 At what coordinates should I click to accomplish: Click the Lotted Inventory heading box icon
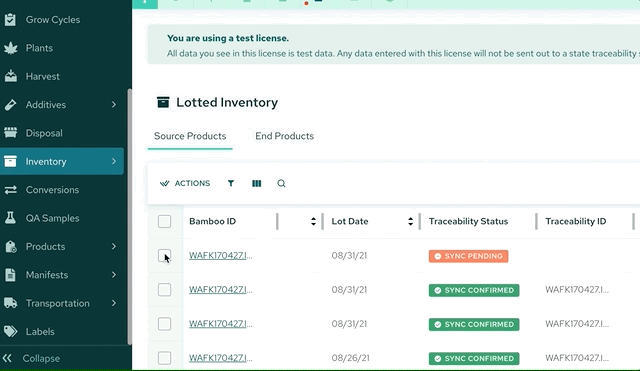tap(163, 102)
